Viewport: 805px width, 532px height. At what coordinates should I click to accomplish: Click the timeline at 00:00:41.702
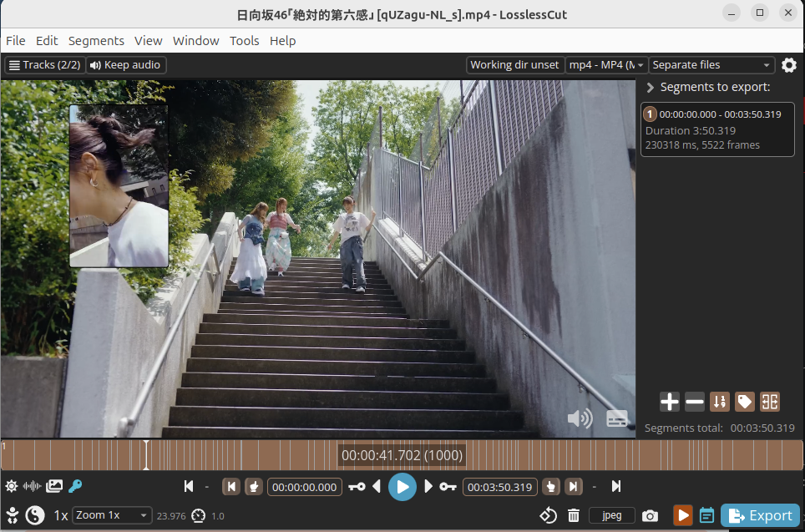(x=402, y=455)
